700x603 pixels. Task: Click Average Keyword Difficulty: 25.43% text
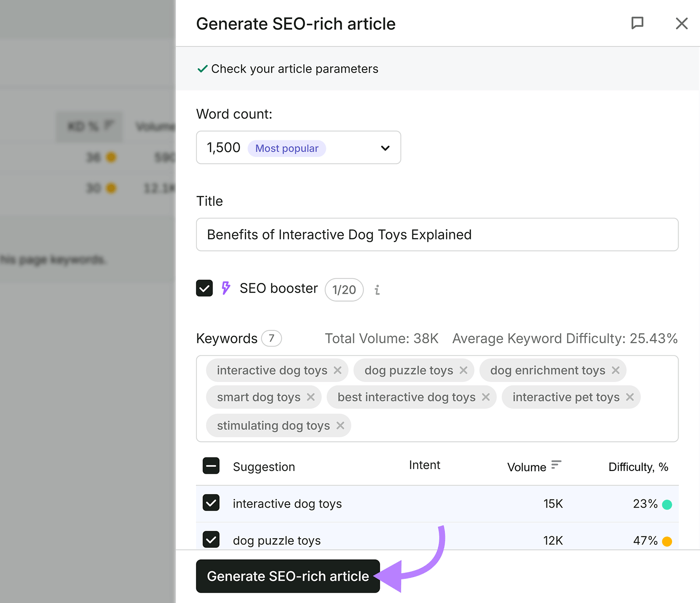point(565,338)
